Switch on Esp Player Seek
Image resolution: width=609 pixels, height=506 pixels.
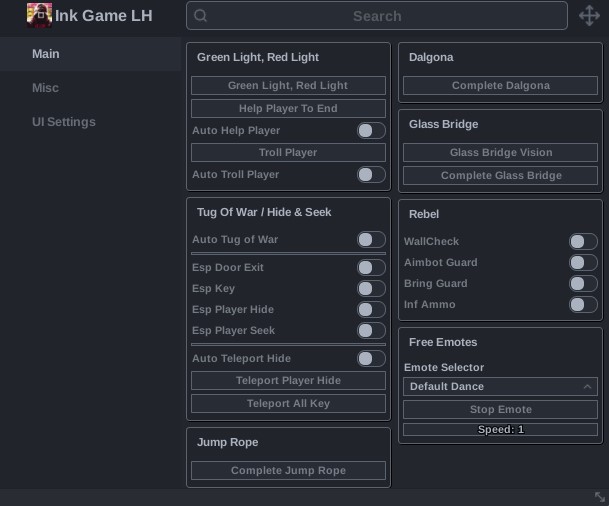coord(371,330)
